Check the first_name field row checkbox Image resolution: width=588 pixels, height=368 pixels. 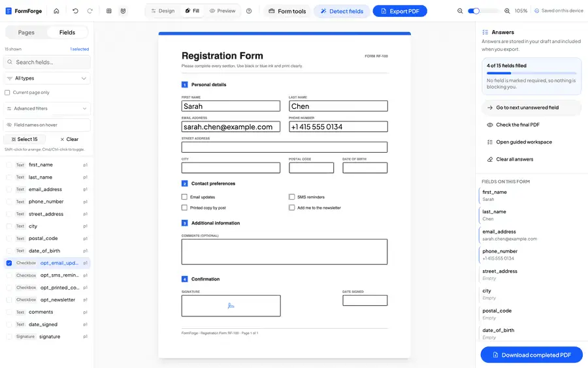9,164
